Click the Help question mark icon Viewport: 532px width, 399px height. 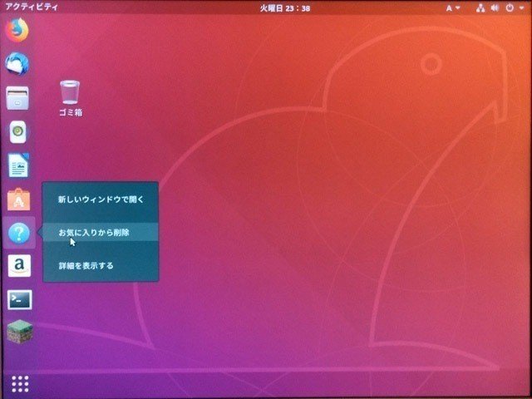pos(18,233)
